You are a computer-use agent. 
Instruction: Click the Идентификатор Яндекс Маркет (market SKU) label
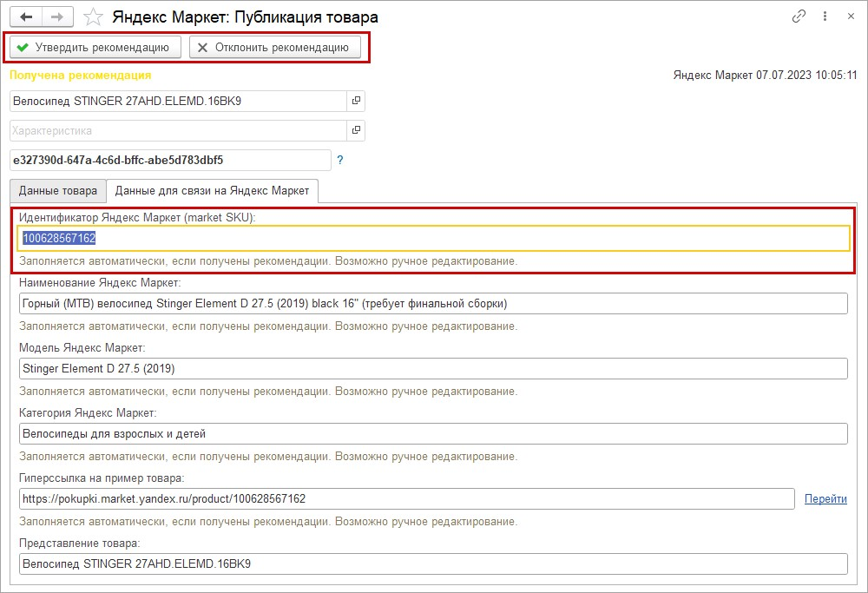click(137, 218)
